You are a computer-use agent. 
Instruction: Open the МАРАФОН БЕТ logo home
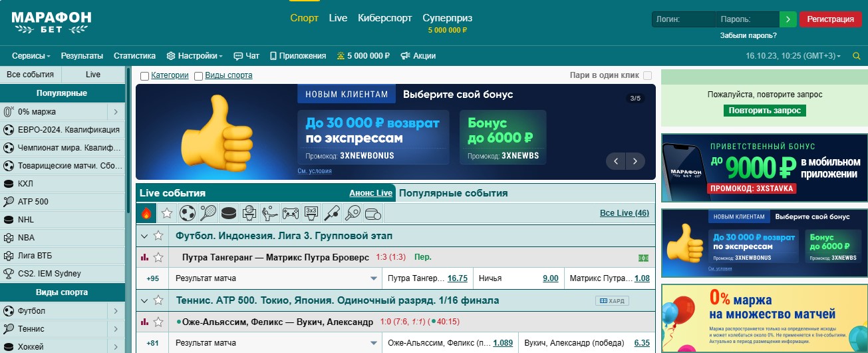pos(51,23)
